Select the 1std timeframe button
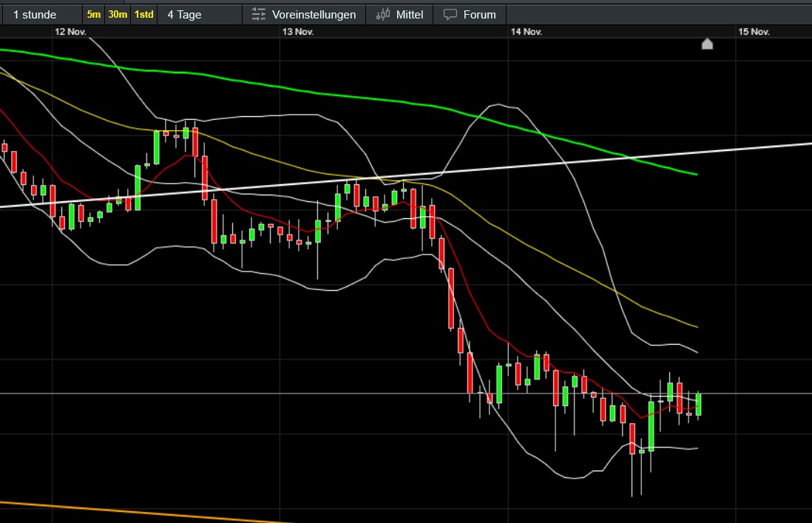 click(143, 15)
